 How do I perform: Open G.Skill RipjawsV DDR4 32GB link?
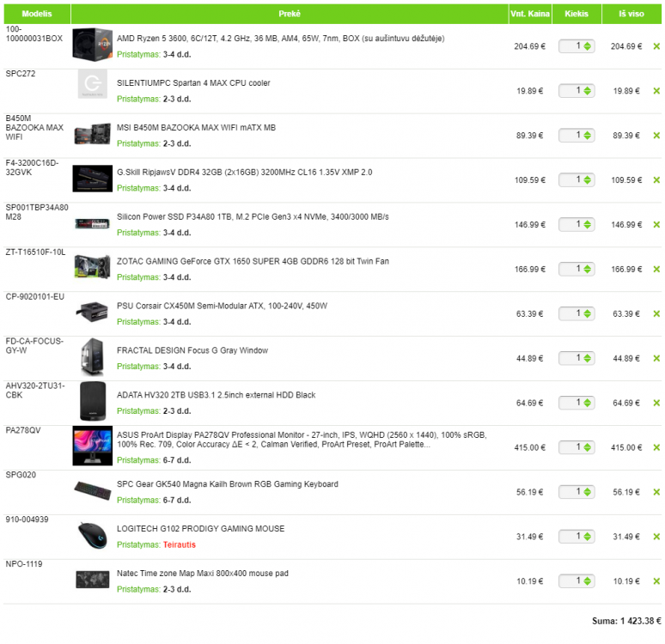point(244,172)
